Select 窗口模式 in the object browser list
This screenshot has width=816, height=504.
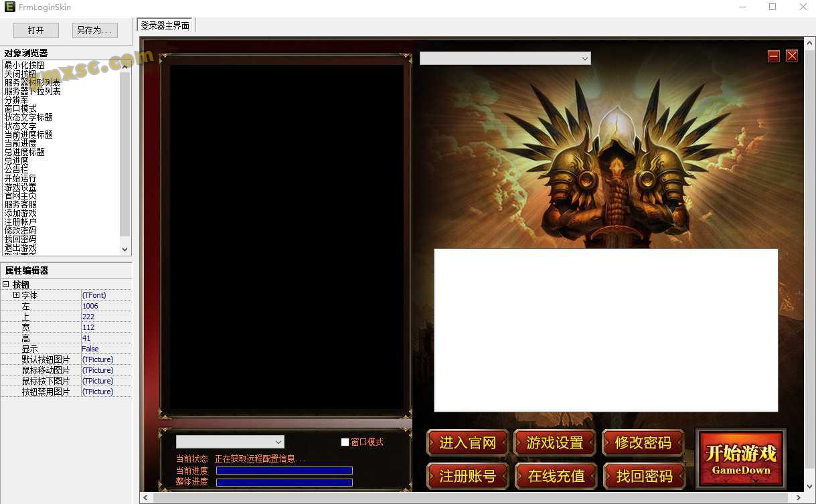pos(20,108)
